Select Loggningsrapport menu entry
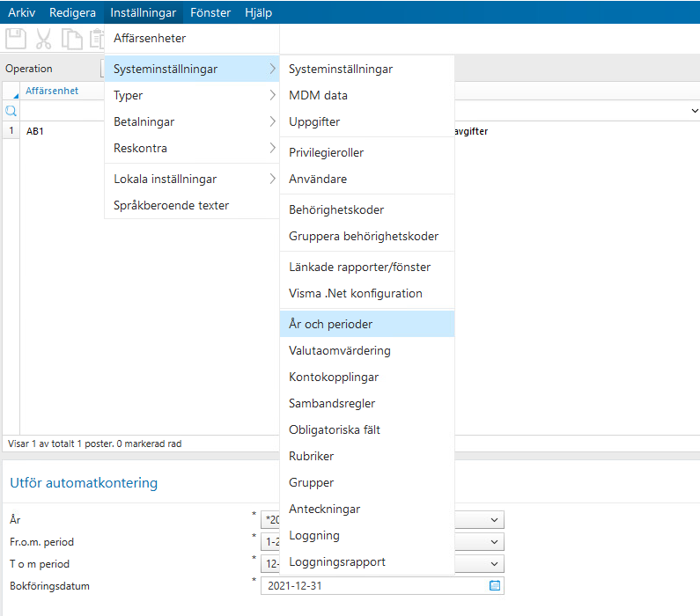The height and width of the screenshot is (616, 700). pos(367,561)
